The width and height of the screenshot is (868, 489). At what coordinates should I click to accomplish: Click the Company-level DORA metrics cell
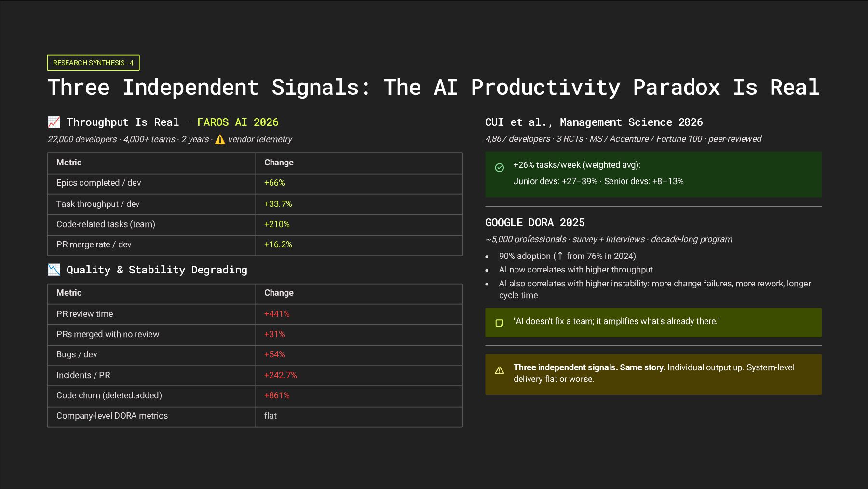click(112, 416)
